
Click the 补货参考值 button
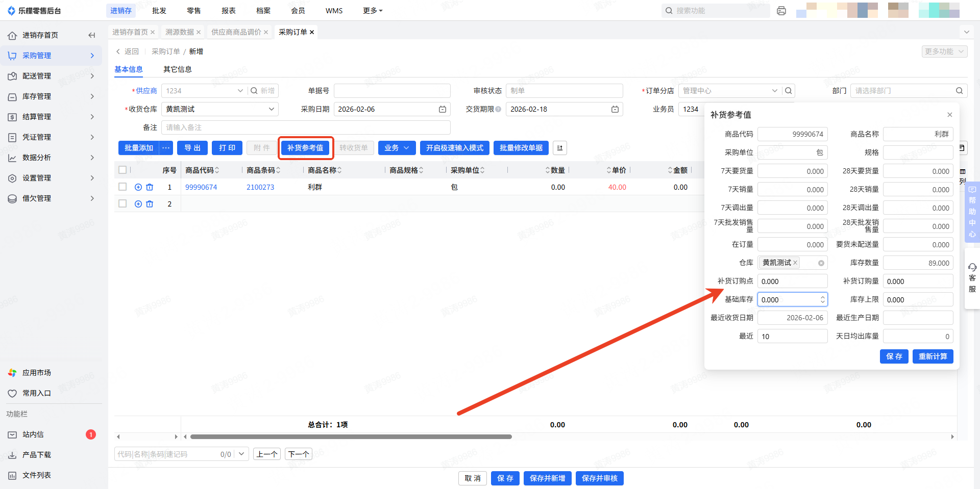[x=305, y=148]
